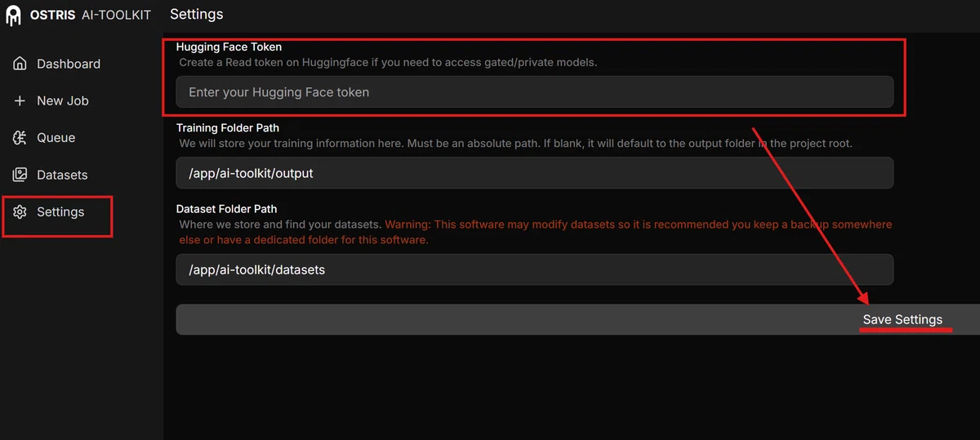980x440 pixels.
Task: Click the /app/ai-toolkit/output path field
Action: pos(535,173)
